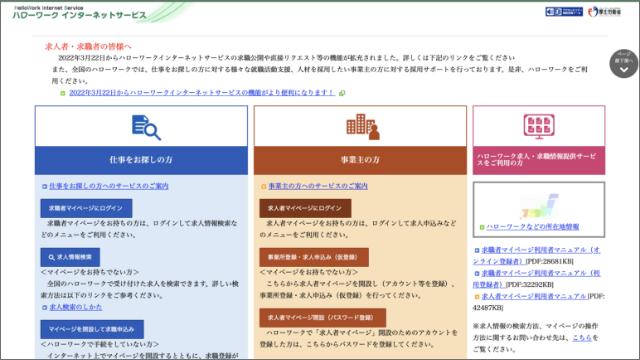Screen dimensions: 640x360
Task: Click the office building employer icon
Action: coord(363,127)
